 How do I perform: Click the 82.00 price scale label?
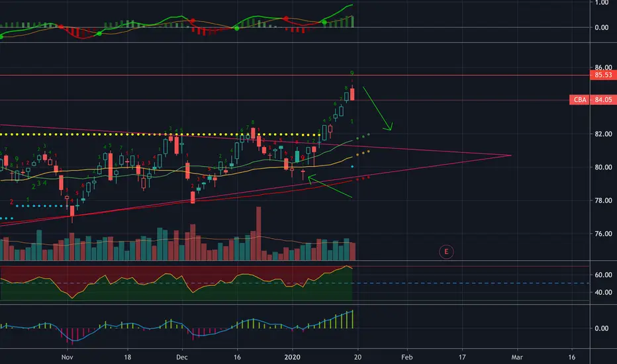coord(603,134)
